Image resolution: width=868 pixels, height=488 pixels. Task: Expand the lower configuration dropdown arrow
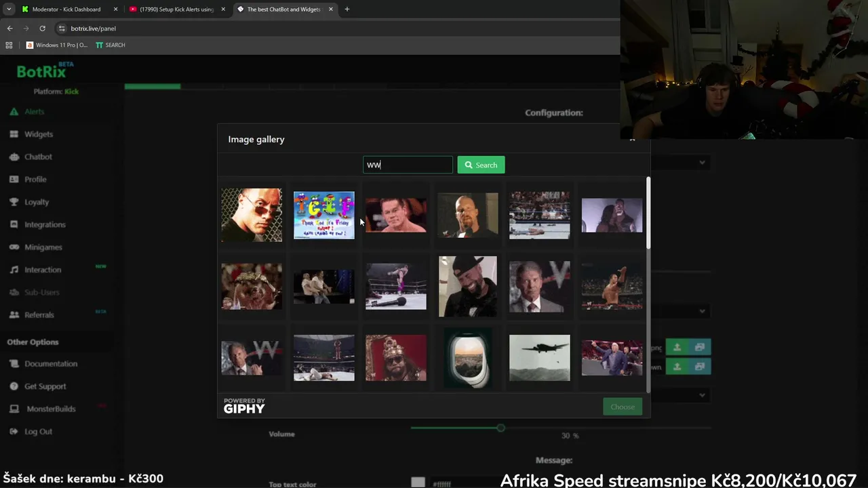[702, 395]
